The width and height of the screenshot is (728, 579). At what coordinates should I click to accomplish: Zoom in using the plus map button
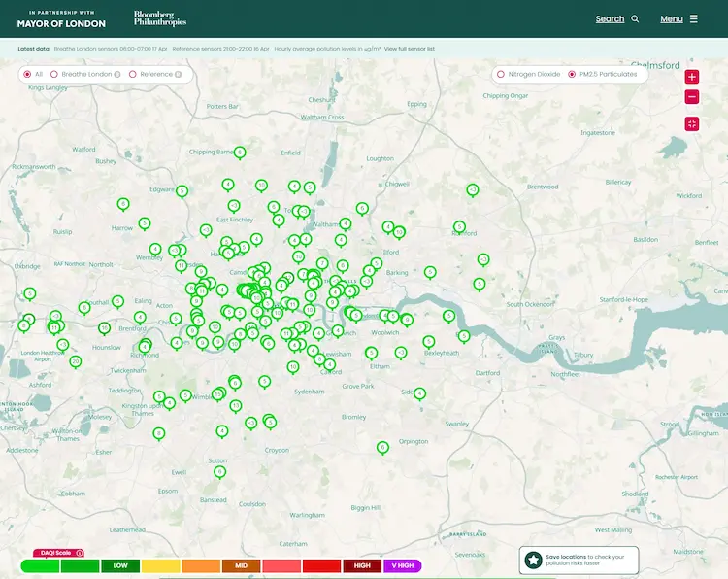coord(691,77)
